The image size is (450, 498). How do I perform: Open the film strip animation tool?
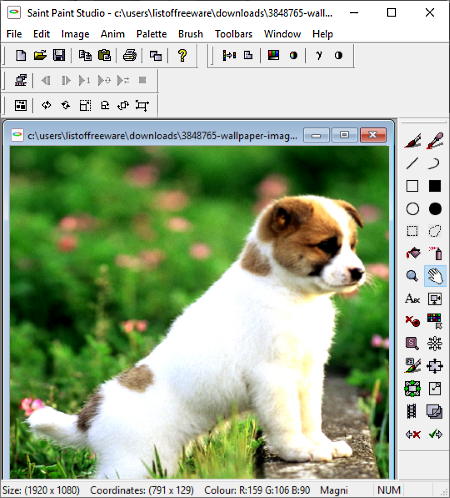click(x=412, y=411)
